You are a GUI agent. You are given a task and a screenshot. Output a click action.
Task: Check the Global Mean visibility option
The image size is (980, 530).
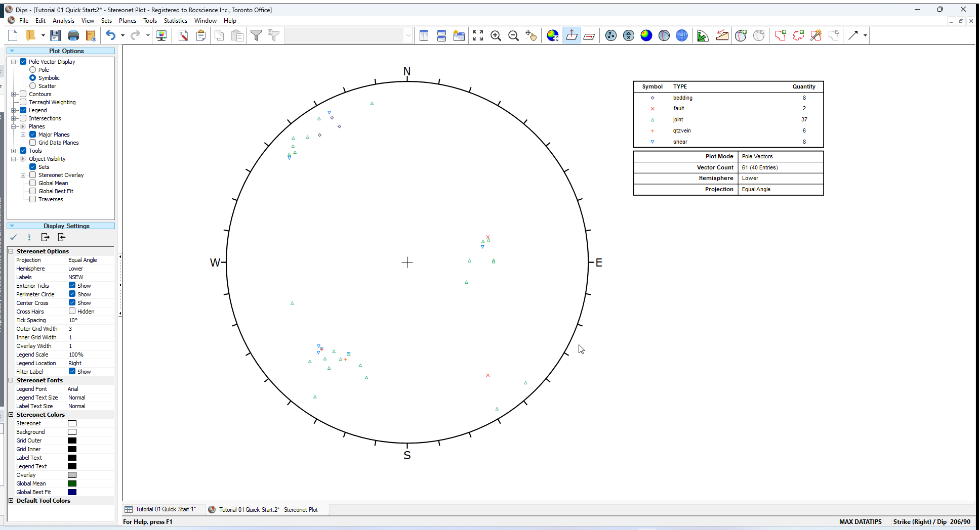click(x=33, y=183)
